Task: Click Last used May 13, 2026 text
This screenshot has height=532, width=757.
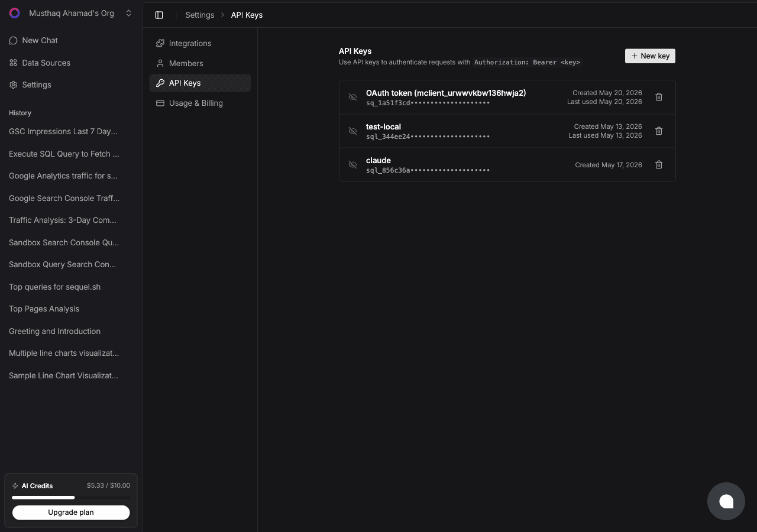Action: point(605,135)
